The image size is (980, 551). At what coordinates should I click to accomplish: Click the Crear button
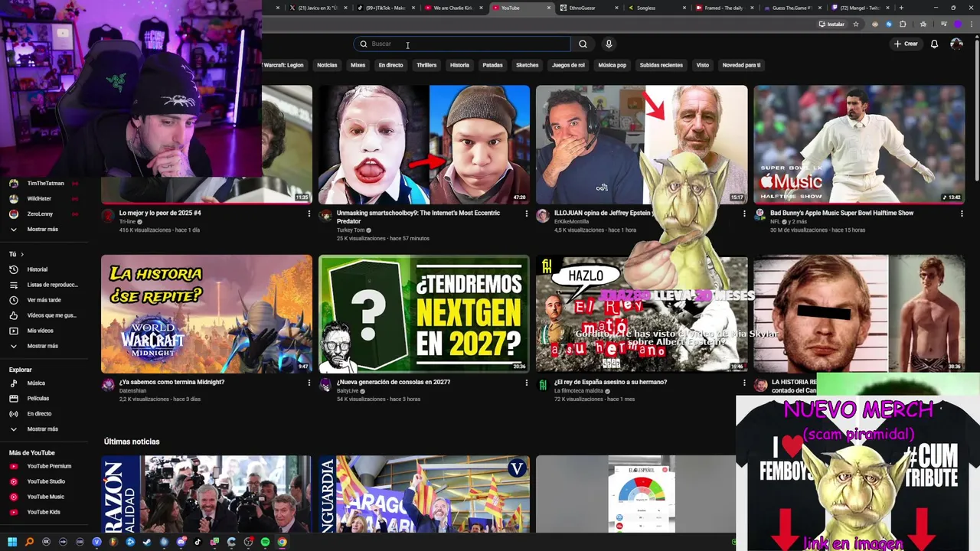coord(906,44)
